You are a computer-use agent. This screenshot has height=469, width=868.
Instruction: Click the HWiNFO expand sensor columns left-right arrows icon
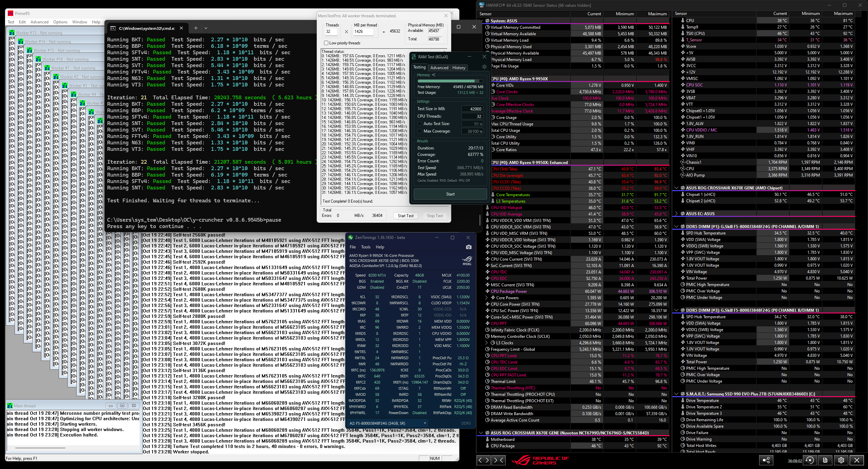(x=483, y=460)
